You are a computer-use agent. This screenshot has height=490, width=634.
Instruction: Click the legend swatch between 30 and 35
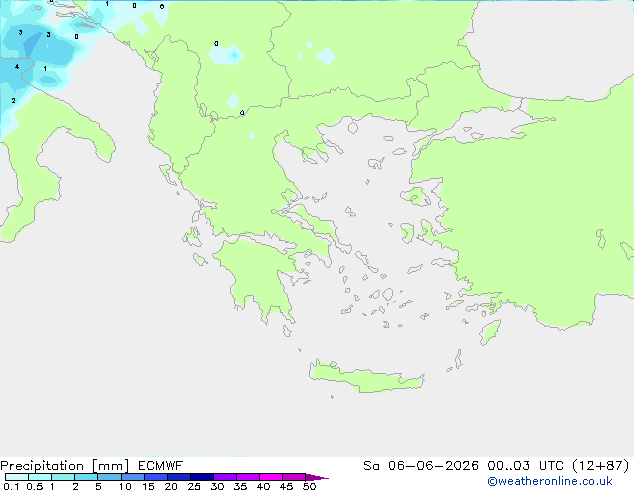[x=225, y=477]
